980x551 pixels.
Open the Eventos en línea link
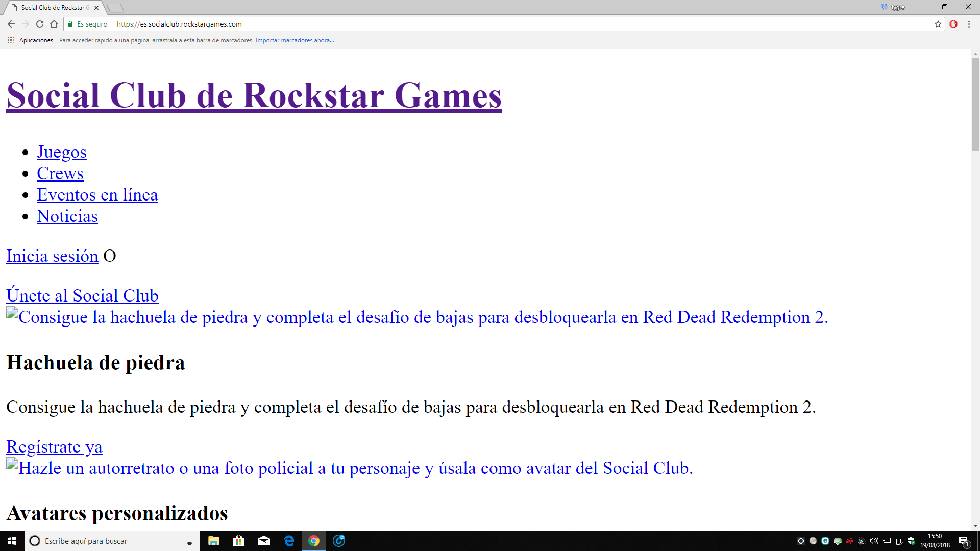pyautogui.click(x=97, y=195)
